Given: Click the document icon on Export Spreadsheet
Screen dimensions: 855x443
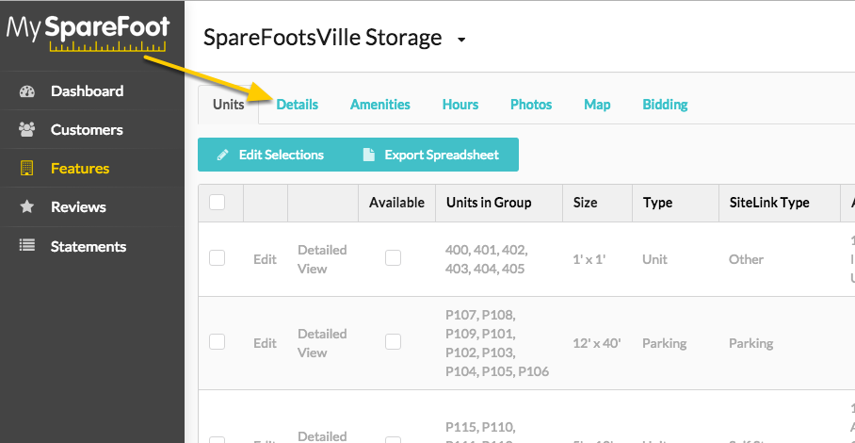Looking at the screenshot, I should pos(369,155).
